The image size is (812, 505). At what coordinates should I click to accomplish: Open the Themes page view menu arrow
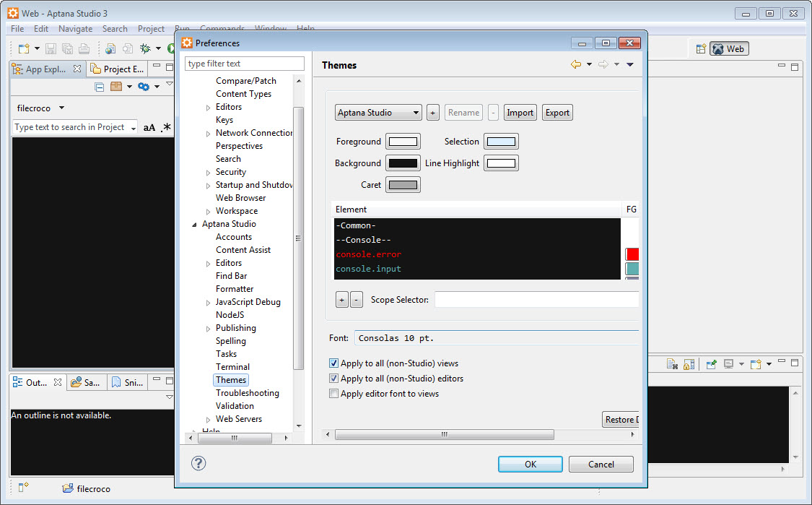pyautogui.click(x=630, y=64)
